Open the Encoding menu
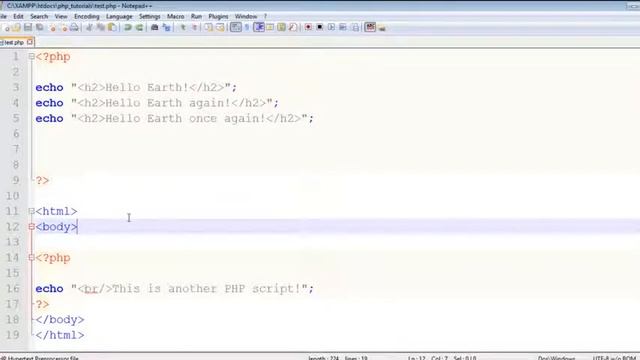This screenshot has width=640, height=360. pyautogui.click(x=87, y=16)
